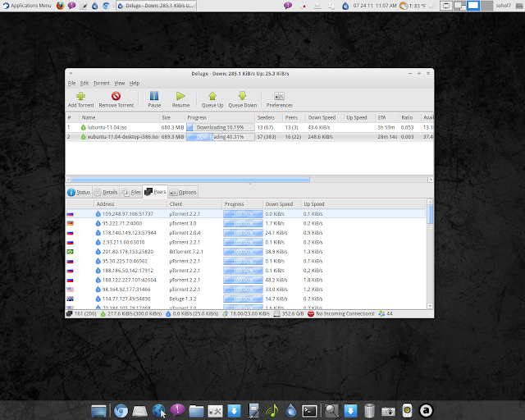Screen dimensions: 525x420
Task: Click the Deluge taskbar button in the top panel
Action: (x=156, y=6)
